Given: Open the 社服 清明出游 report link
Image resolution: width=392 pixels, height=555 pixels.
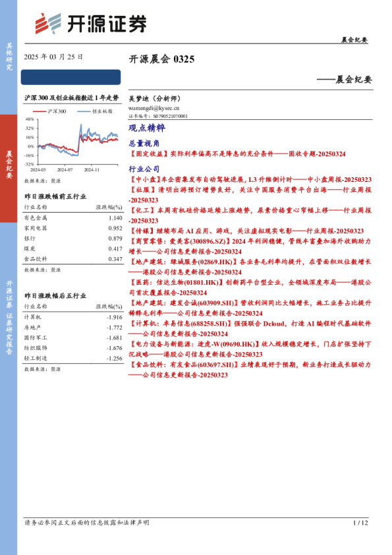Looking at the screenshot, I should coord(250,195).
